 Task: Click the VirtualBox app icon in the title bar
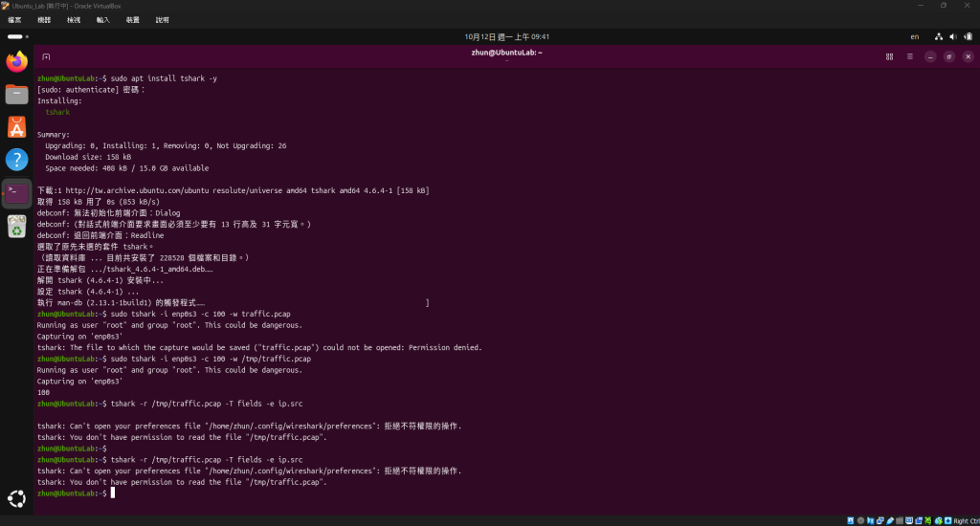[5, 6]
